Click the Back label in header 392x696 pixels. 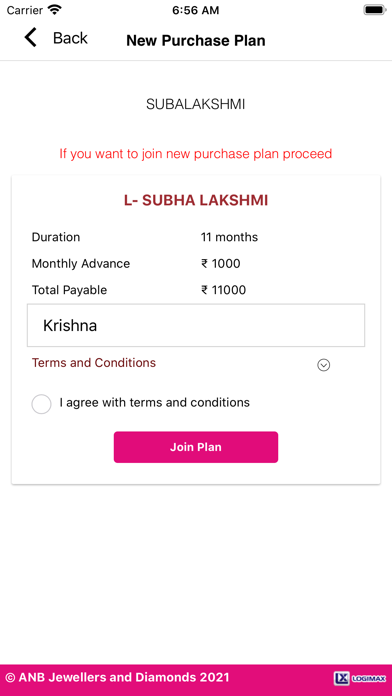(70, 38)
